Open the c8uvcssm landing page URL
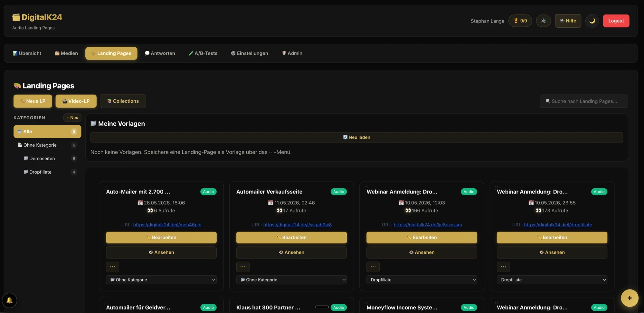This screenshot has width=644, height=313. click(428, 225)
